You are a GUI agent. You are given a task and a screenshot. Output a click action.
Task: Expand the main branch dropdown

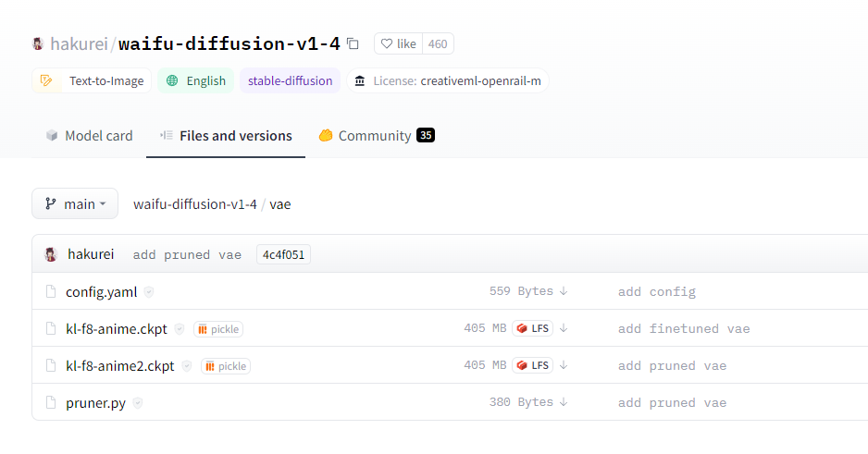[75, 204]
